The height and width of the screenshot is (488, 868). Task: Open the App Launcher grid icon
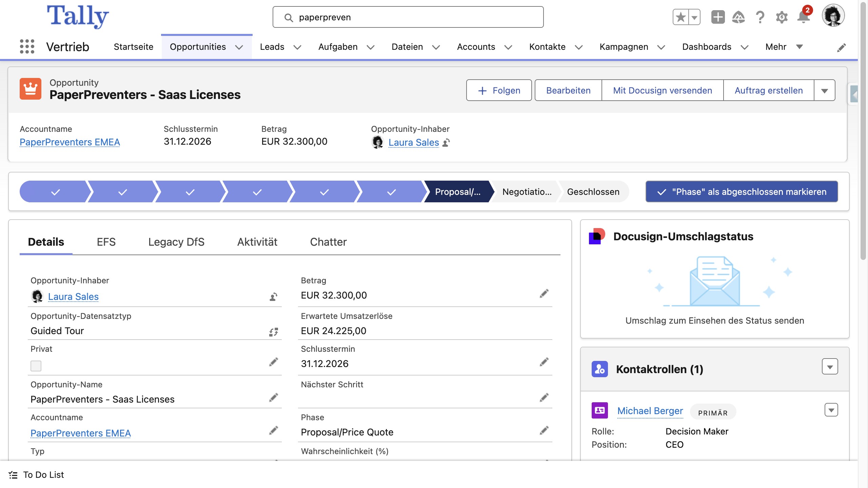point(27,46)
